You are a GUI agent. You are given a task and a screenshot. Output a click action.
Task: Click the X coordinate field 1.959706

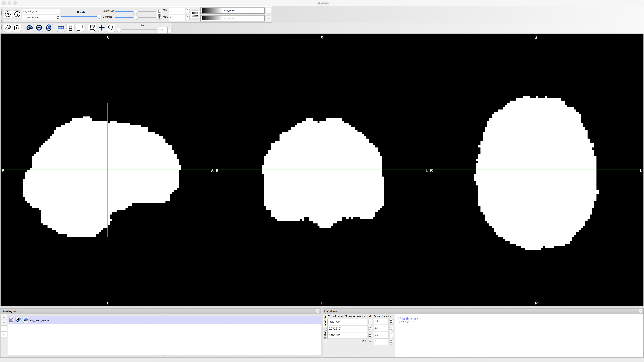point(347,322)
